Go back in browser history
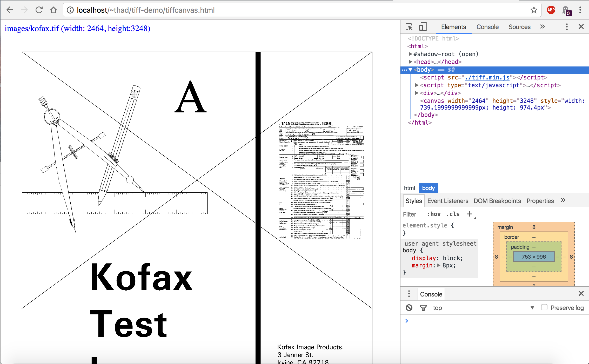Screen dimensions: 589x364 (10, 10)
